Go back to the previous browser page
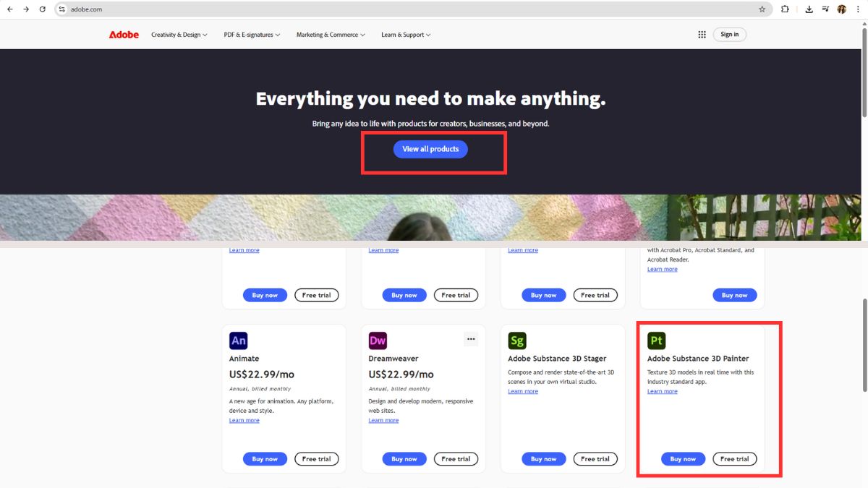This screenshot has width=868, height=488. click(10, 9)
